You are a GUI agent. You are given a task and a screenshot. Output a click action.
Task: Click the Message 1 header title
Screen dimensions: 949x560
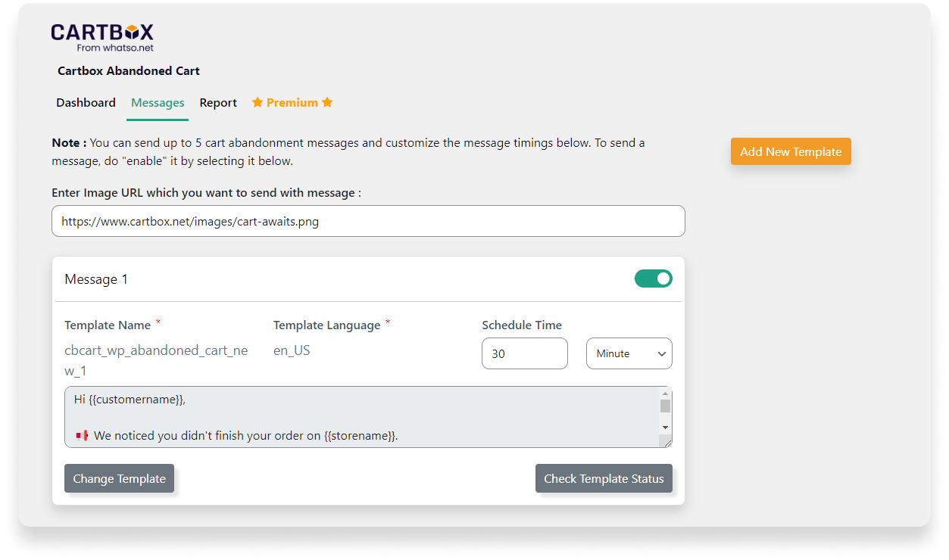click(x=96, y=279)
